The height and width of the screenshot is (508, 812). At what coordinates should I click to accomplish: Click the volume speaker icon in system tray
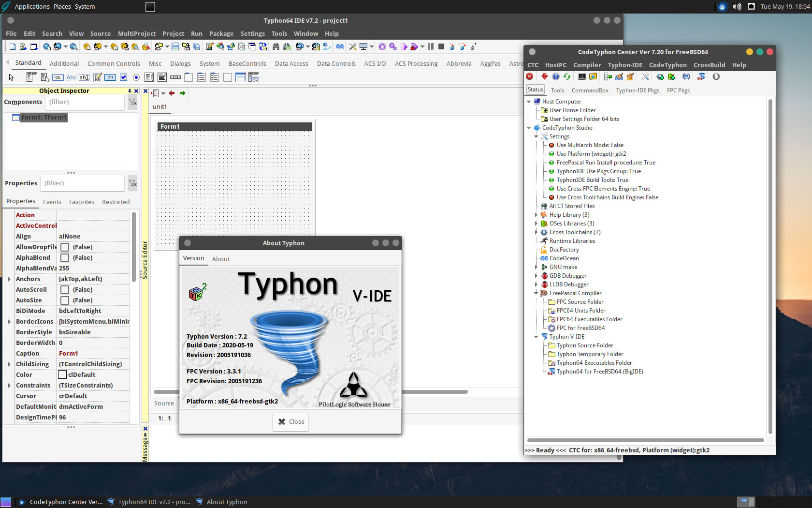coord(737,7)
